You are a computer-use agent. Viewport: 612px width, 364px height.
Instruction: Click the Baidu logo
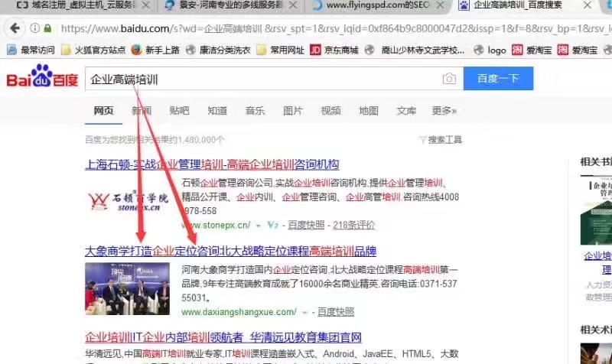pyautogui.click(x=42, y=79)
